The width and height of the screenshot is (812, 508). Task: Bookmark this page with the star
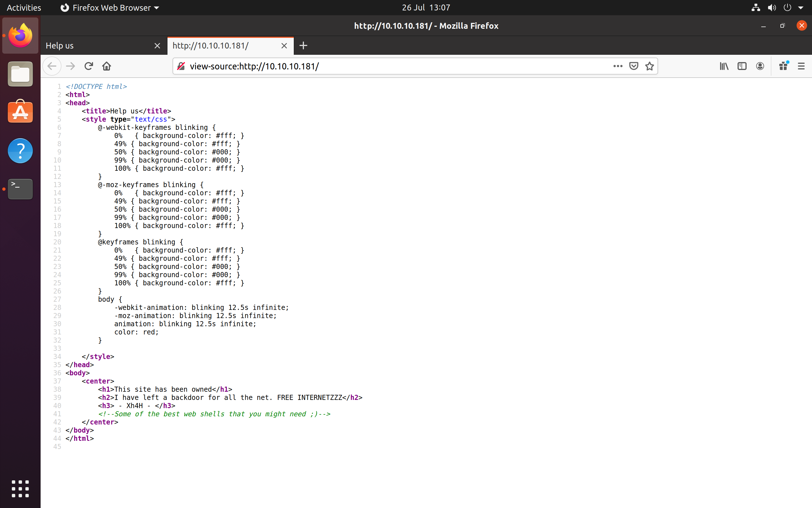[x=650, y=66]
